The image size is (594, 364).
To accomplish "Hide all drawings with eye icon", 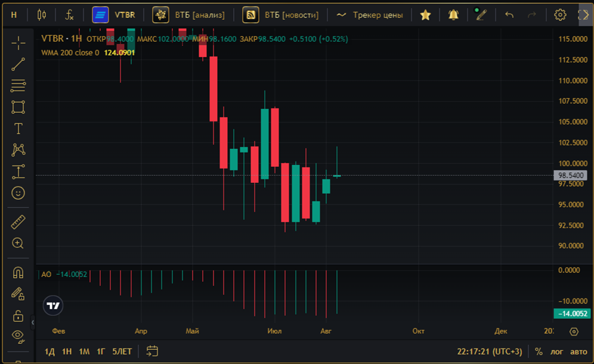I will tap(18, 336).
